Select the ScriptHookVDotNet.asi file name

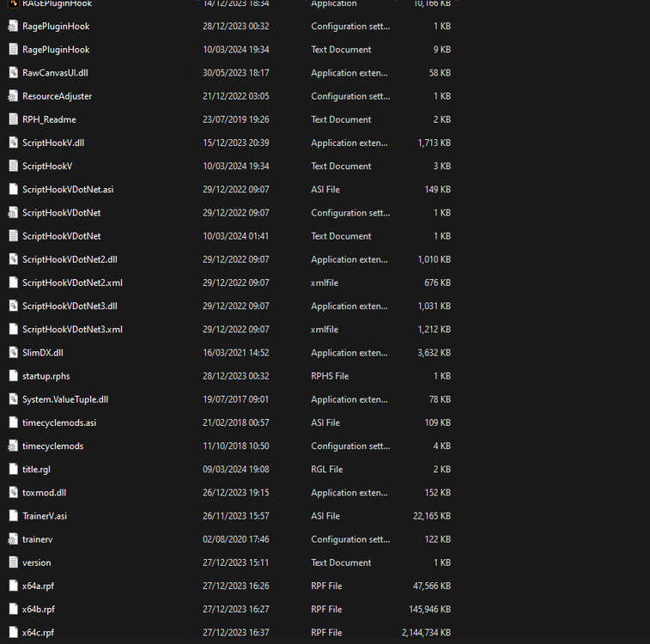(x=68, y=190)
